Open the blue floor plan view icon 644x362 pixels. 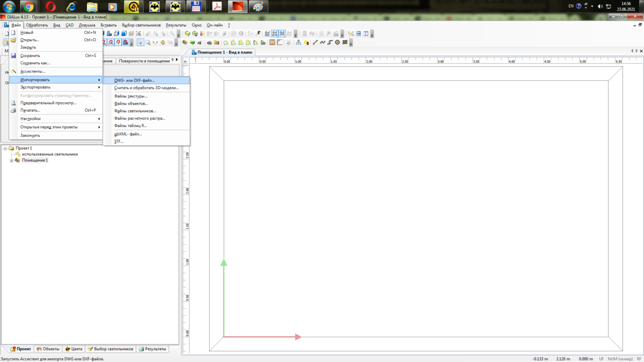click(x=109, y=33)
